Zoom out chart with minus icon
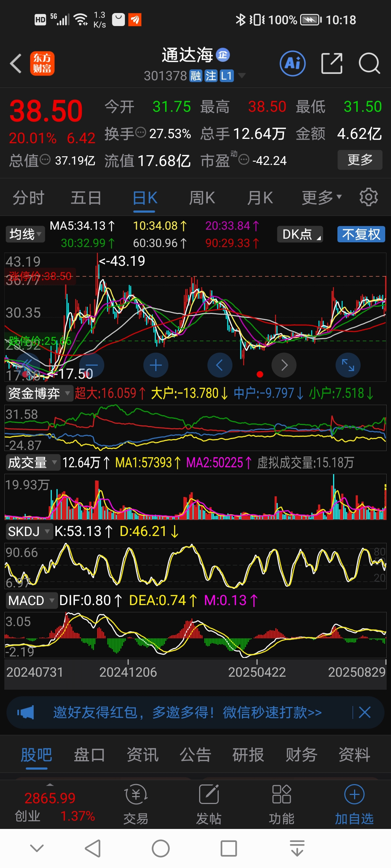This screenshot has height=868, width=391. [x=92, y=365]
